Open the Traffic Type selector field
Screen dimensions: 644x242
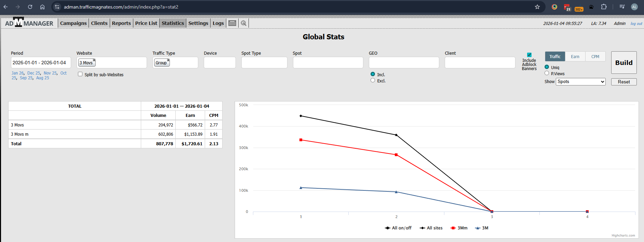pos(175,63)
